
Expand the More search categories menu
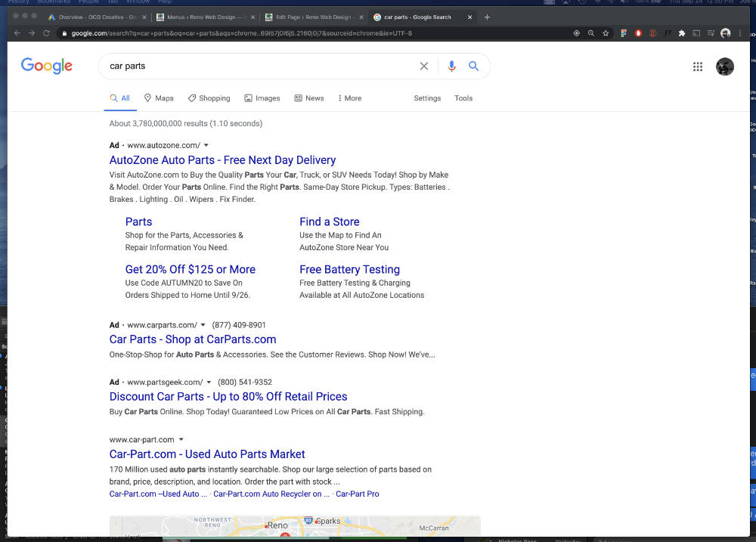pos(349,98)
